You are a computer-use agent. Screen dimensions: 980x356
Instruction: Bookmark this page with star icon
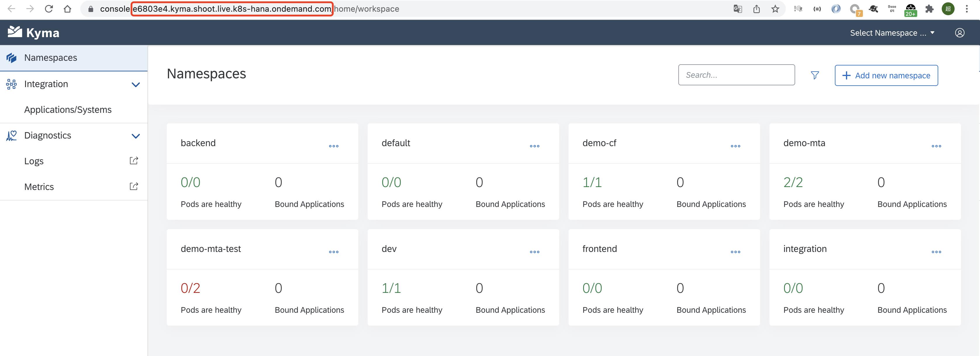point(775,9)
